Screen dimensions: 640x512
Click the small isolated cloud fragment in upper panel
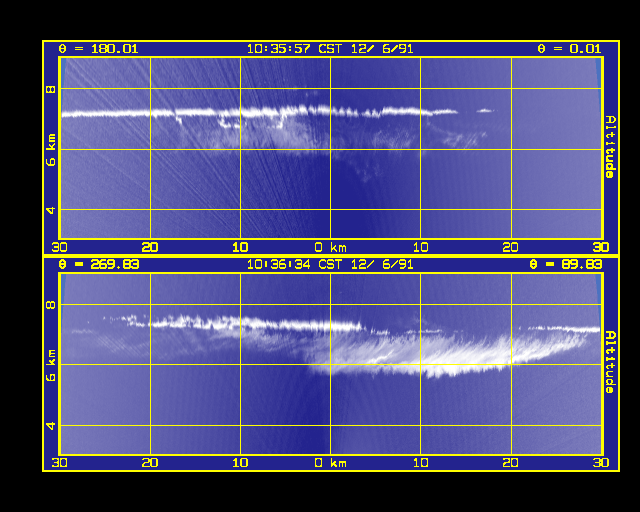[x=485, y=110]
